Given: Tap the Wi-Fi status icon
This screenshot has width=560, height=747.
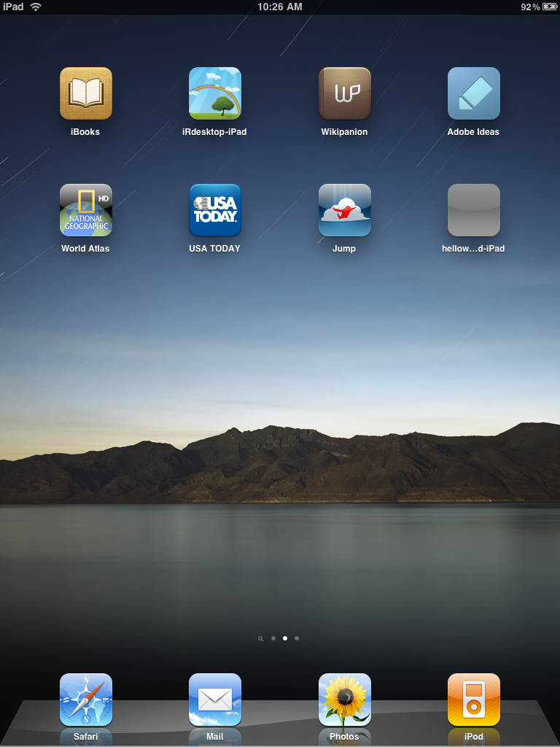Looking at the screenshot, I should [x=36, y=7].
